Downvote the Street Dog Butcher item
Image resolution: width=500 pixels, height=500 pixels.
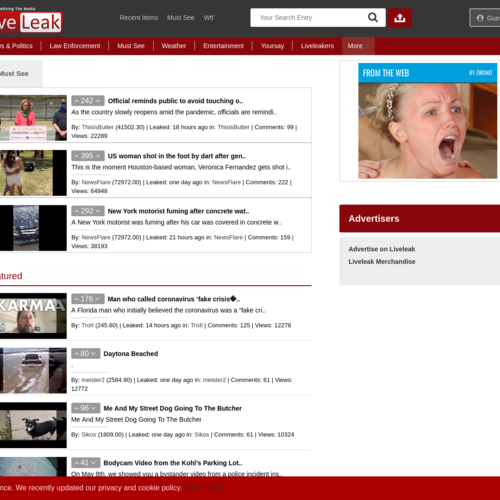94,408
